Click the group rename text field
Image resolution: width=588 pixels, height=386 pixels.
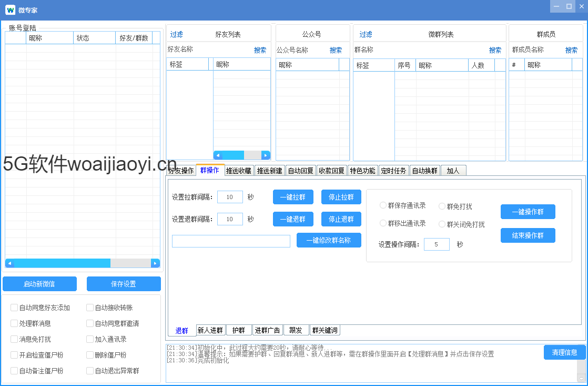click(x=231, y=241)
